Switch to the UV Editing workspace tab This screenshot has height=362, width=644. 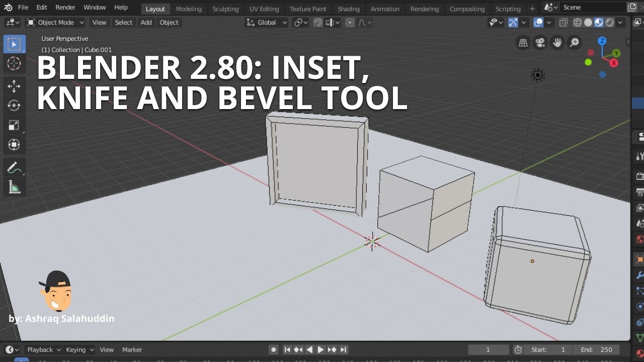265,9
